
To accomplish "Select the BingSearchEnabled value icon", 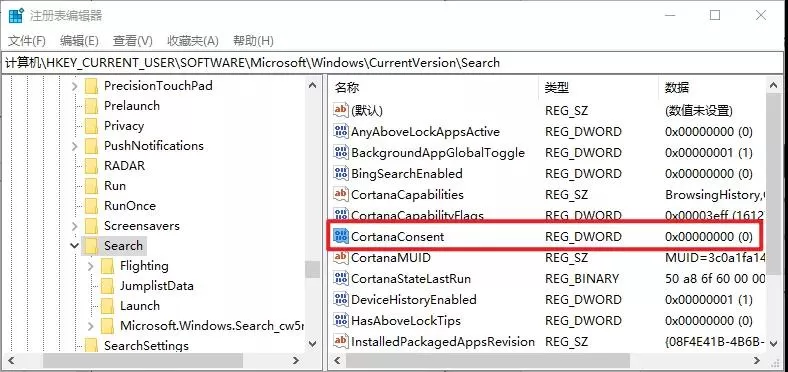I will 341,173.
